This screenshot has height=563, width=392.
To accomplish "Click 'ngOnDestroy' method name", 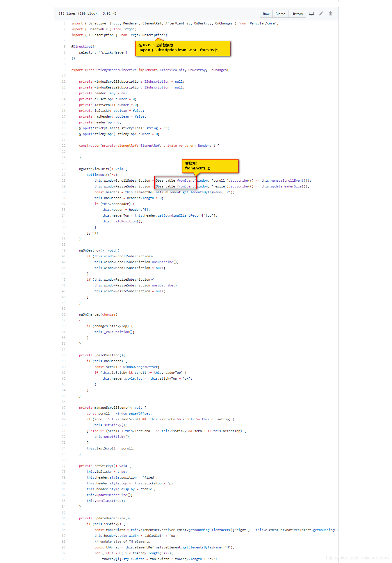I will (x=90, y=250).
